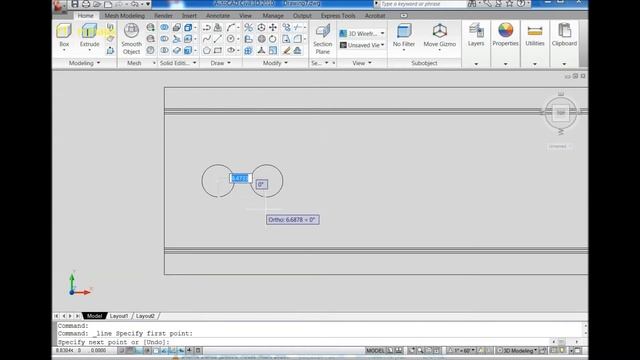Click the search binoculars icon
The image size is (640, 360).
click(x=472, y=4)
